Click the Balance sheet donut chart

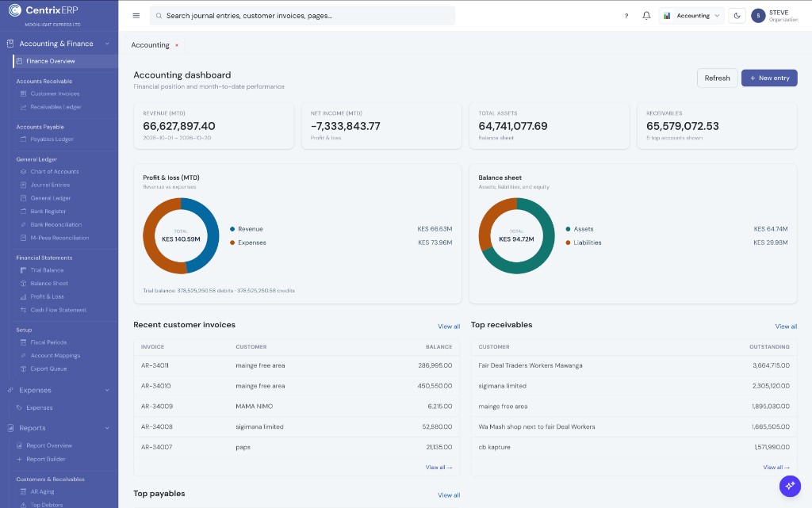pyautogui.click(x=516, y=236)
